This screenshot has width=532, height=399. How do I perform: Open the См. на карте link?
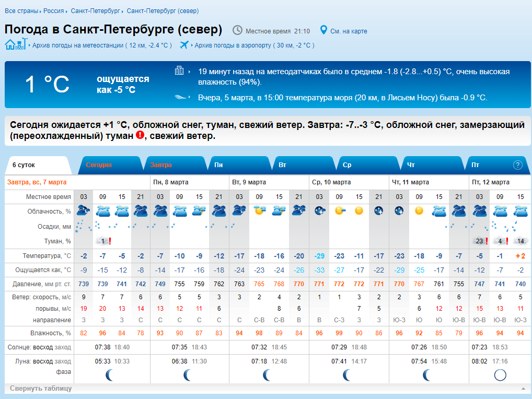[x=349, y=31]
